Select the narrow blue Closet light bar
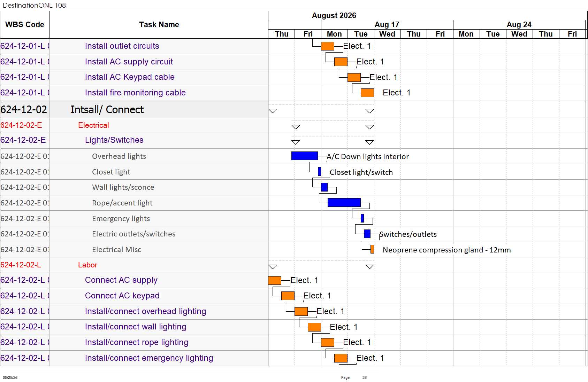The width and height of the screenshot is (588, 382). pyautogui.click(x=319, y=172)
